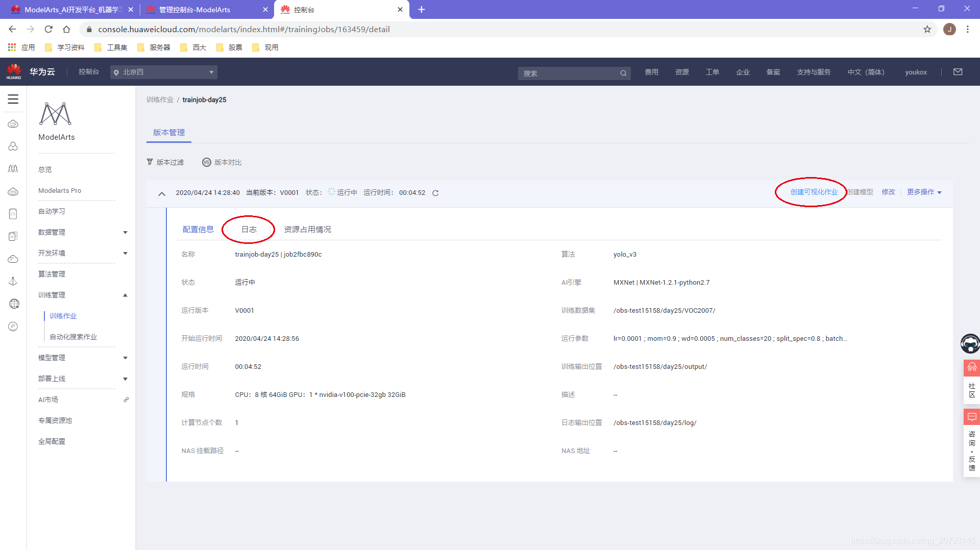This screenshot has width=980, height=550.
Task: Close the 管理控制台-ModelArts browser tab
Action: click(x=265, y=9)
